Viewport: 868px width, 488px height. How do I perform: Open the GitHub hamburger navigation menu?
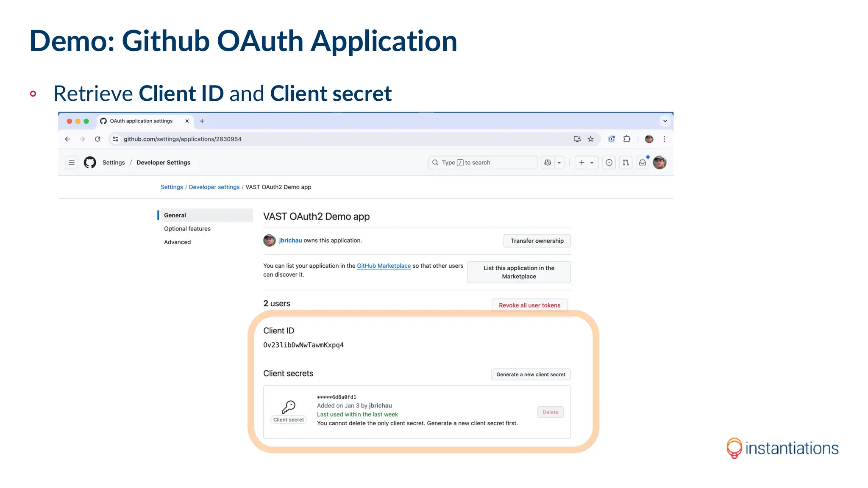pyautogui.click(x=72, y=163)
